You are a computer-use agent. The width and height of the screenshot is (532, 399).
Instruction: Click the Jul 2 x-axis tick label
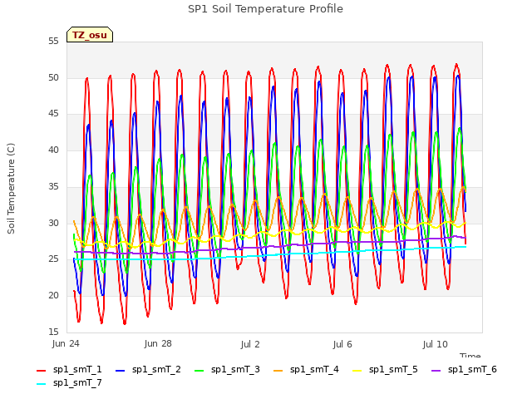(250, 344)
